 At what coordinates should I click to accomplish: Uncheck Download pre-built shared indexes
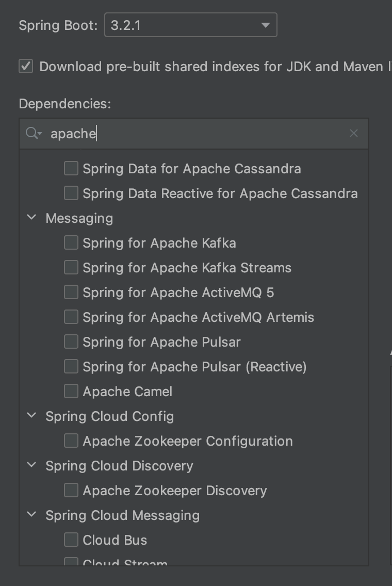(26, 67)
